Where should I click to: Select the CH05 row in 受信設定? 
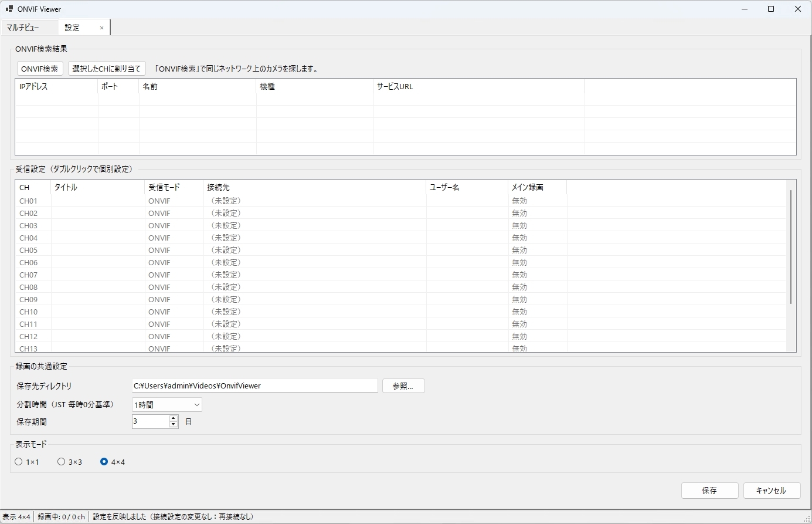tap(400, 250)
